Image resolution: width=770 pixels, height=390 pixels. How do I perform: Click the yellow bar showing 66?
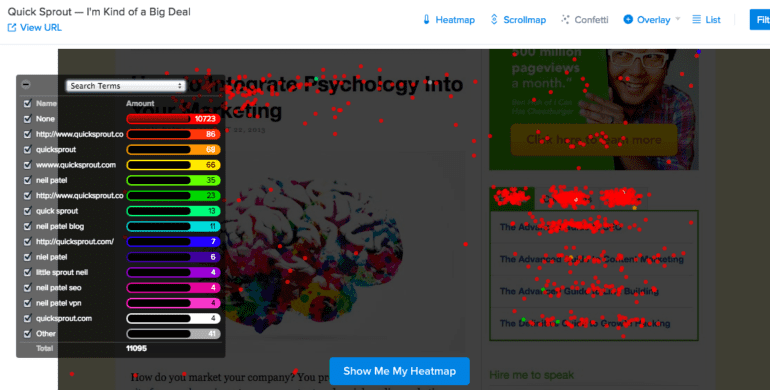pyautogui.click(x=173, y=165)
